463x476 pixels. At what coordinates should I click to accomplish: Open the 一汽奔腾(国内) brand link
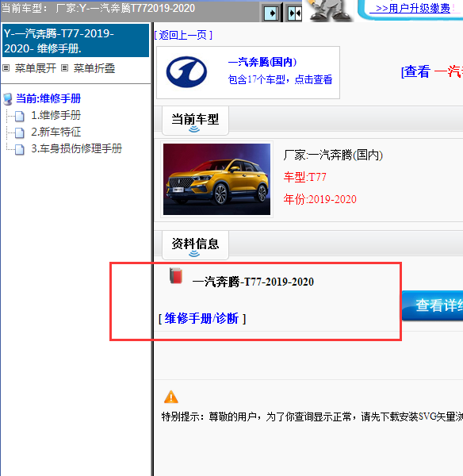point(262,62)
